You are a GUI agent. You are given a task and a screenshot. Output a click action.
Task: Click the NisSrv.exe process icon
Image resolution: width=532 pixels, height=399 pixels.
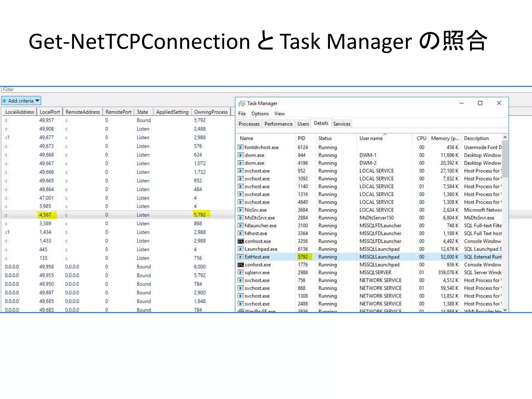241,210
